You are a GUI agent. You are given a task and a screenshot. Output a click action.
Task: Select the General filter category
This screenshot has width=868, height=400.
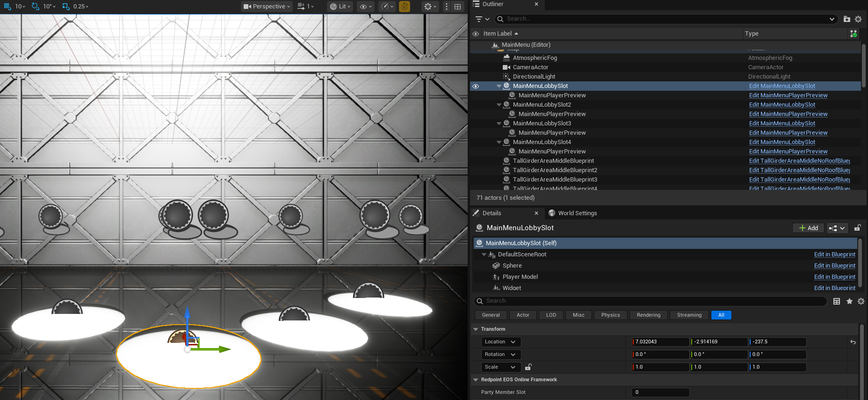pos(491,315)
